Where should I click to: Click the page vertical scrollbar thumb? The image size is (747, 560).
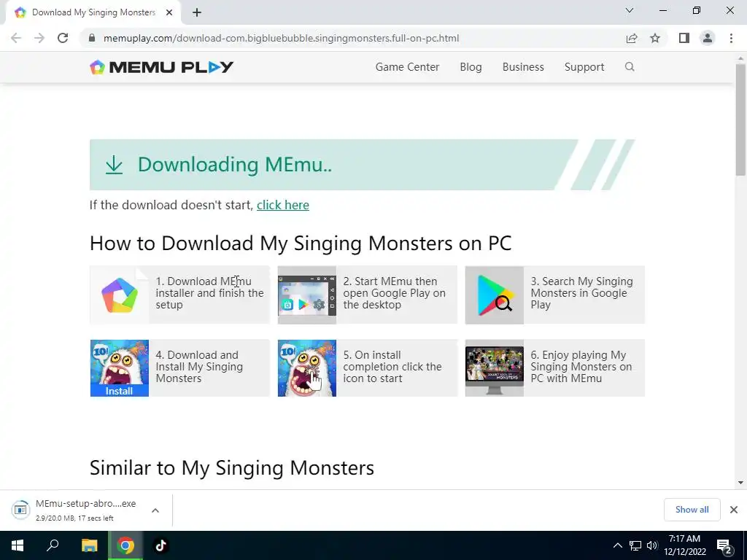pos(740,120)
